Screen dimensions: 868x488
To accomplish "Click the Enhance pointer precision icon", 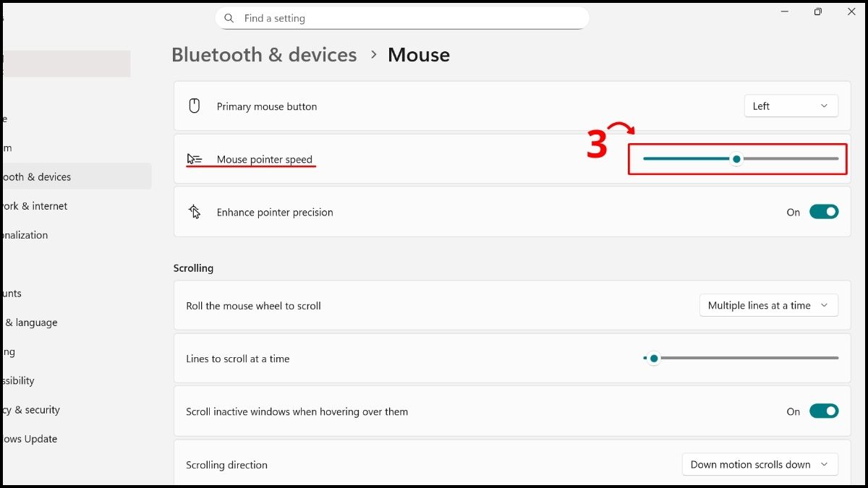I will (x=195, y=212).
